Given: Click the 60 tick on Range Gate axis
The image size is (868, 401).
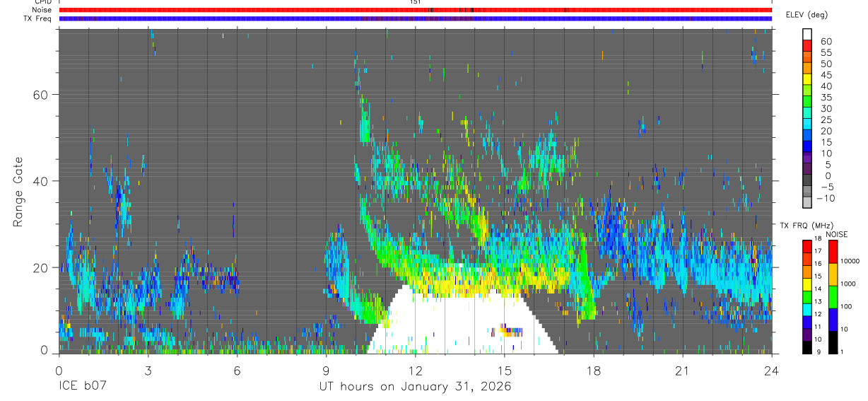Looking at the screenshot, I should tap(40, 94).
